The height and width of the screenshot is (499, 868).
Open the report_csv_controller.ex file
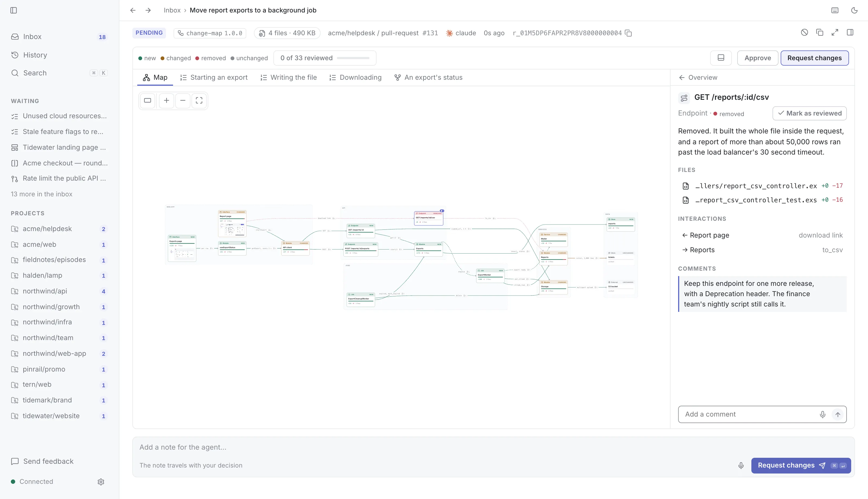point(762,186)
